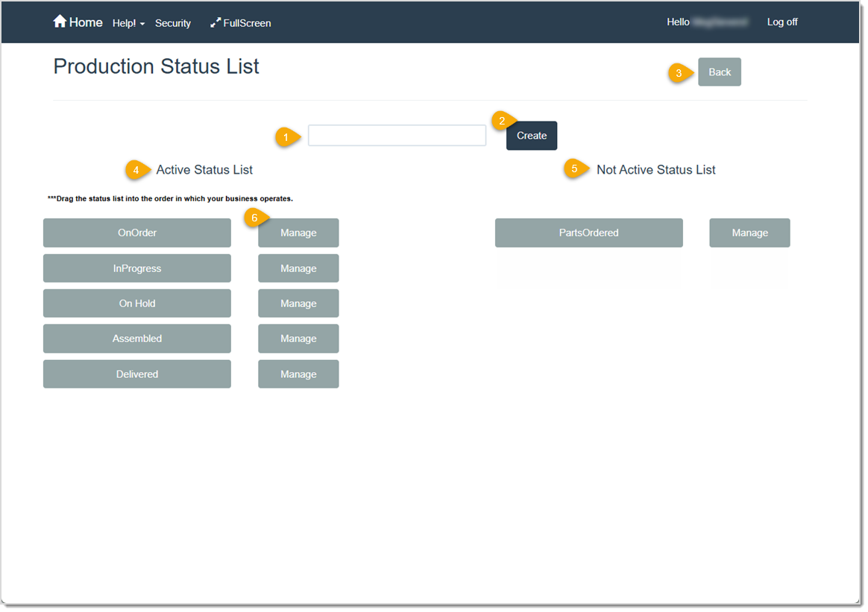This screenshot has width=868, height=612.
Task: Select the Delivered status item
Action: [136, 373]
